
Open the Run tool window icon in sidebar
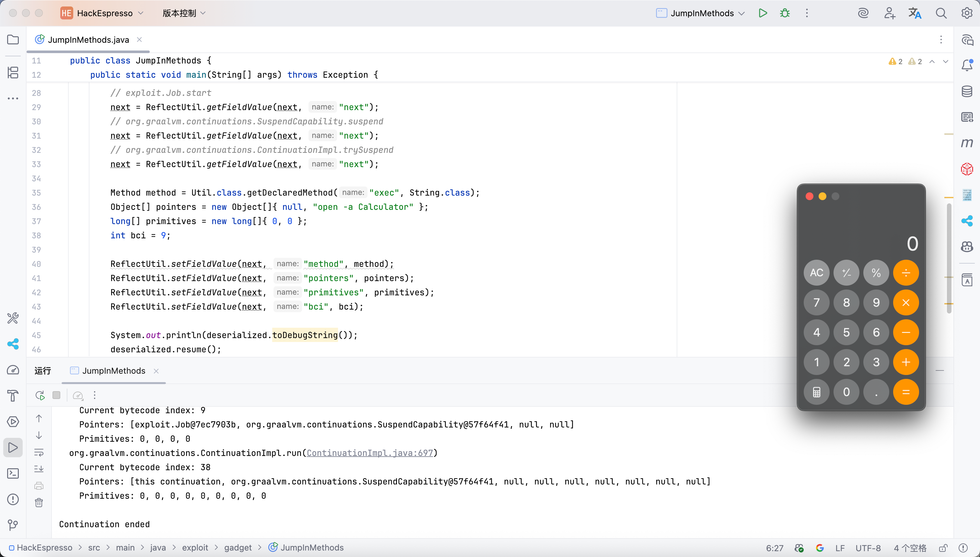[13, 447]
